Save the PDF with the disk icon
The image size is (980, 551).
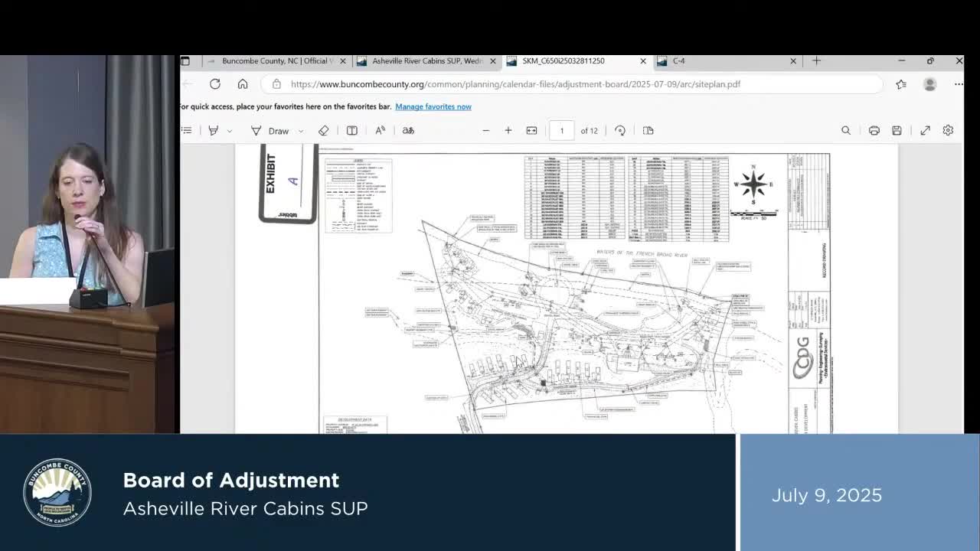(897, 131)
